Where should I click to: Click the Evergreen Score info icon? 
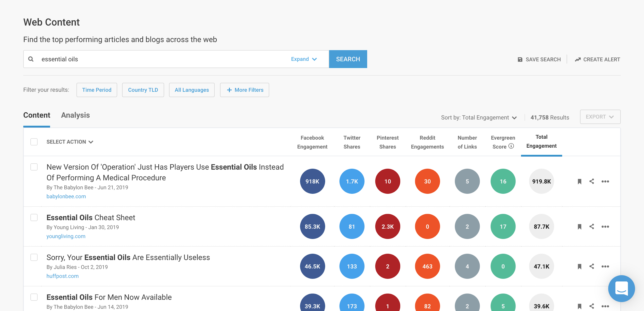tap(511, 146)
